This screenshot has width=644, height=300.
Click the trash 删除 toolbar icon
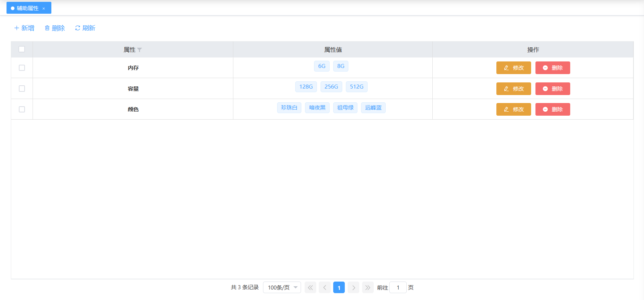coord(47,28)
